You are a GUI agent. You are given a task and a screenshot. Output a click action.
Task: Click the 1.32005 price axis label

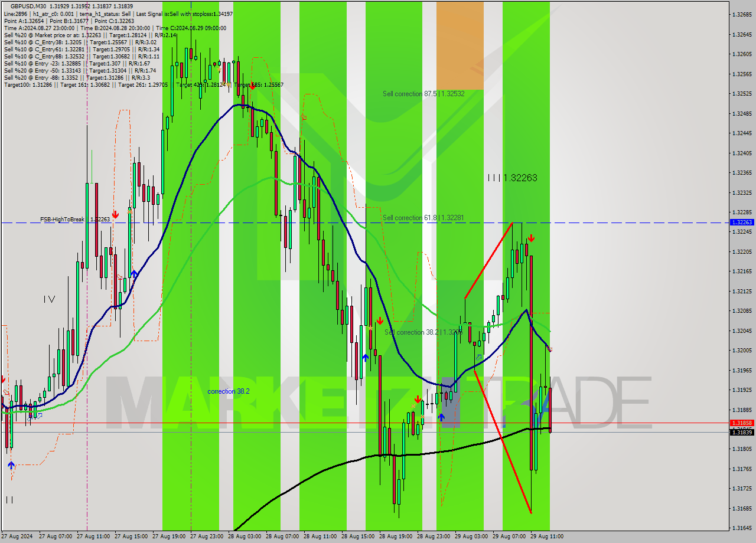[x=742, y=350]
